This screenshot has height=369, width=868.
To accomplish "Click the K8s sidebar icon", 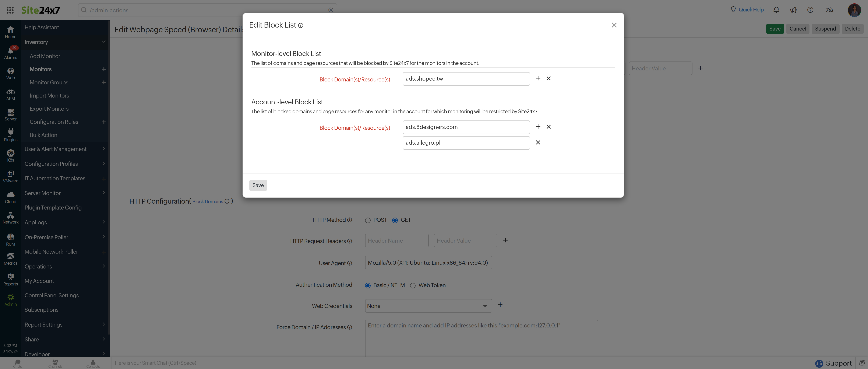I will pos(10,155).
